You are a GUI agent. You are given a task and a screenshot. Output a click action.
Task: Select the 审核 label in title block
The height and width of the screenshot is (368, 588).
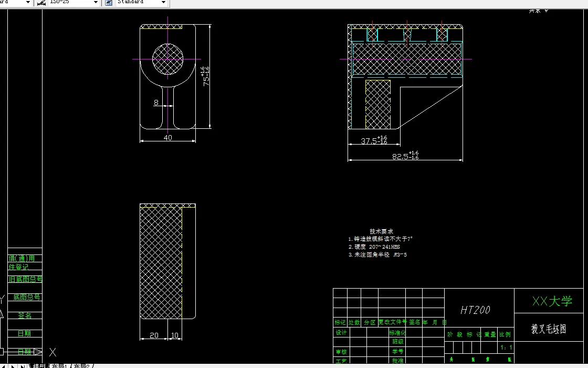(341, 352)
